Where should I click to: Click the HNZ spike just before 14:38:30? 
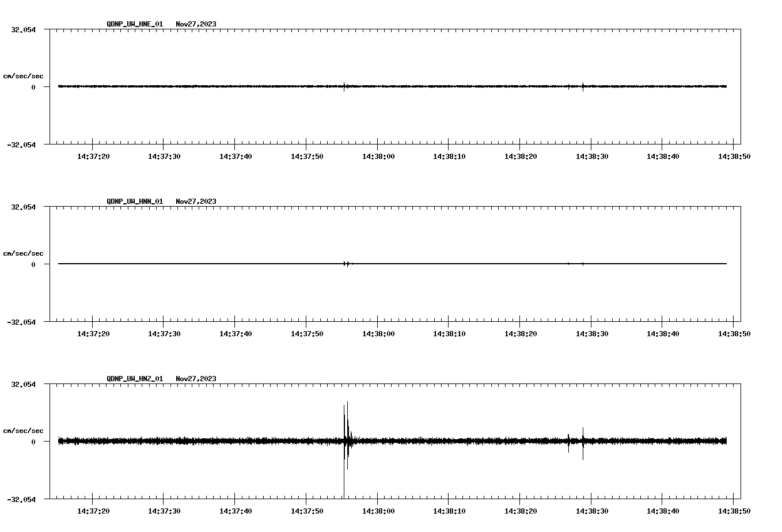click(583, 442)
